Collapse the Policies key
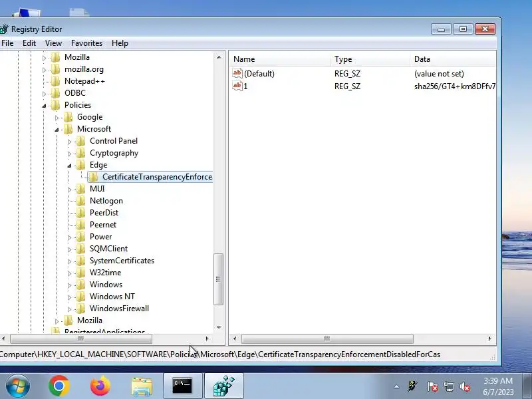 pos(44,106)
